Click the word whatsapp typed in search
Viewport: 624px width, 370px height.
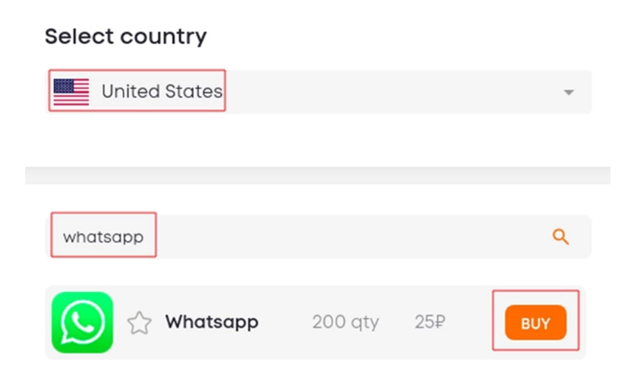click(x=103, y=238)
